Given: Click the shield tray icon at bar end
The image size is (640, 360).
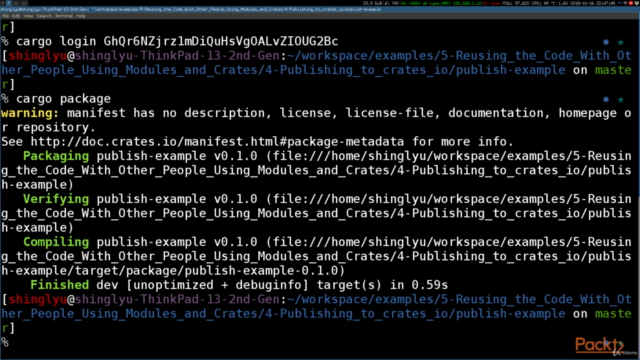Looking at the screenshot, I should click(636, 3).
